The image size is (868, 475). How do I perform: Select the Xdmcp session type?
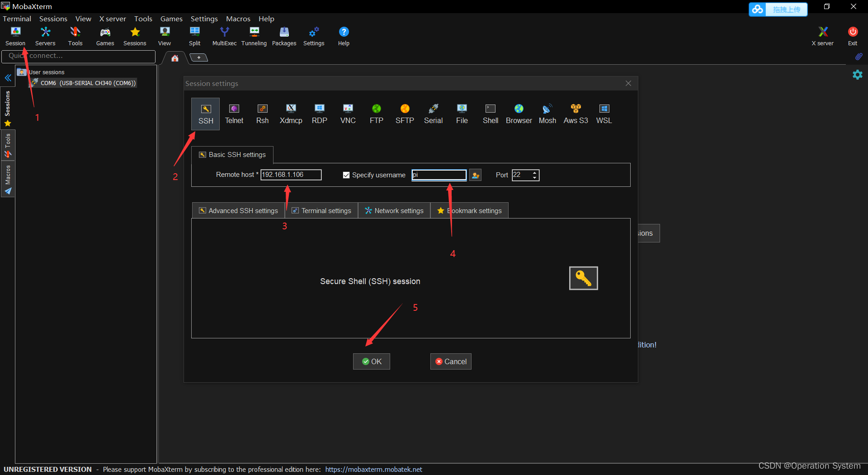click(x=291, y=114)
